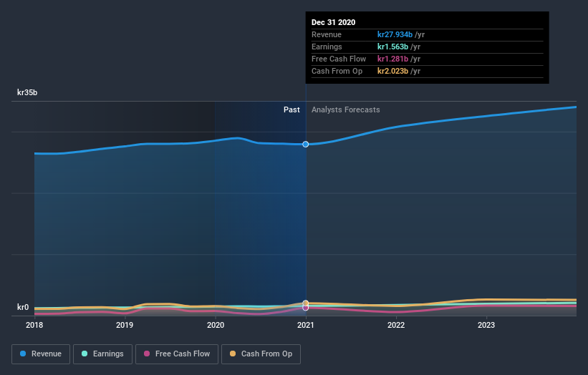Viewport: 588px width, 375px height.
Task: Click the kr0 y-axis label
Action: [x=23, y=307]
